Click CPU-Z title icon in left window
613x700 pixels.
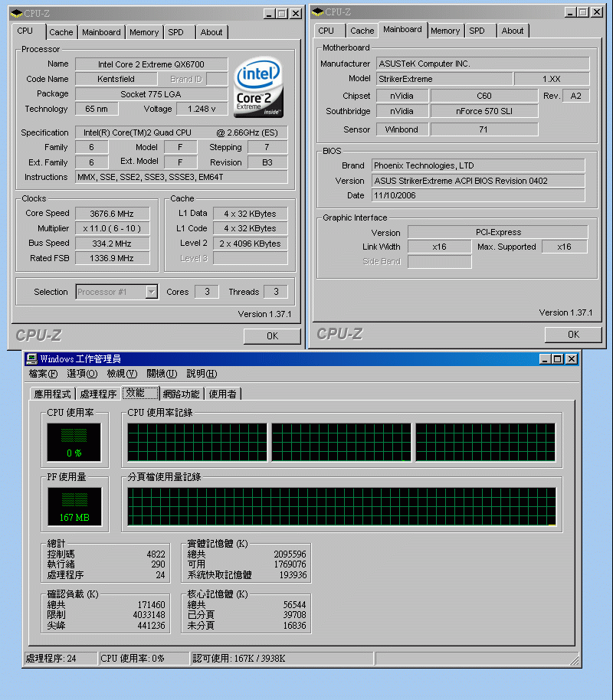coord(17,13)
